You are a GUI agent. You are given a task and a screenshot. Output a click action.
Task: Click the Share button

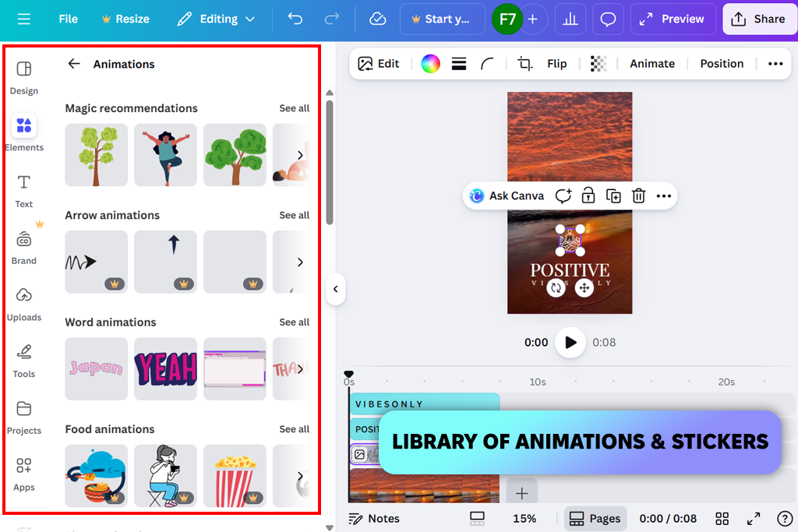(x=759, y=19)
